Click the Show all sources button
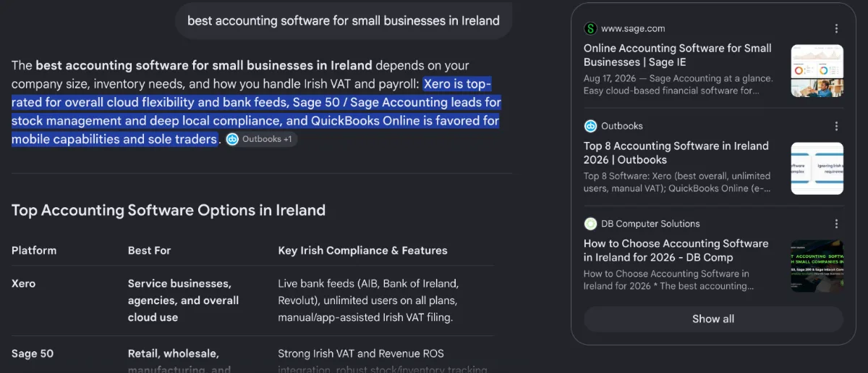868x373 pixels. [713, 319]
